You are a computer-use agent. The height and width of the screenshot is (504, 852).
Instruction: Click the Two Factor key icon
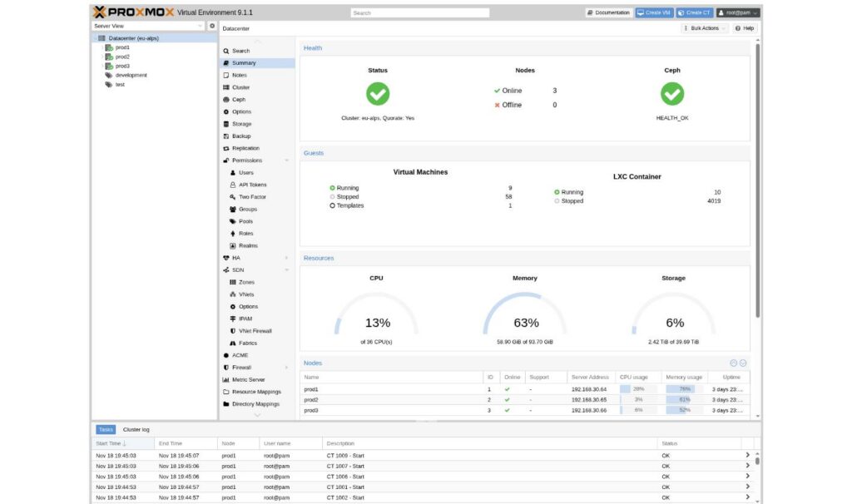coord(233,197)
